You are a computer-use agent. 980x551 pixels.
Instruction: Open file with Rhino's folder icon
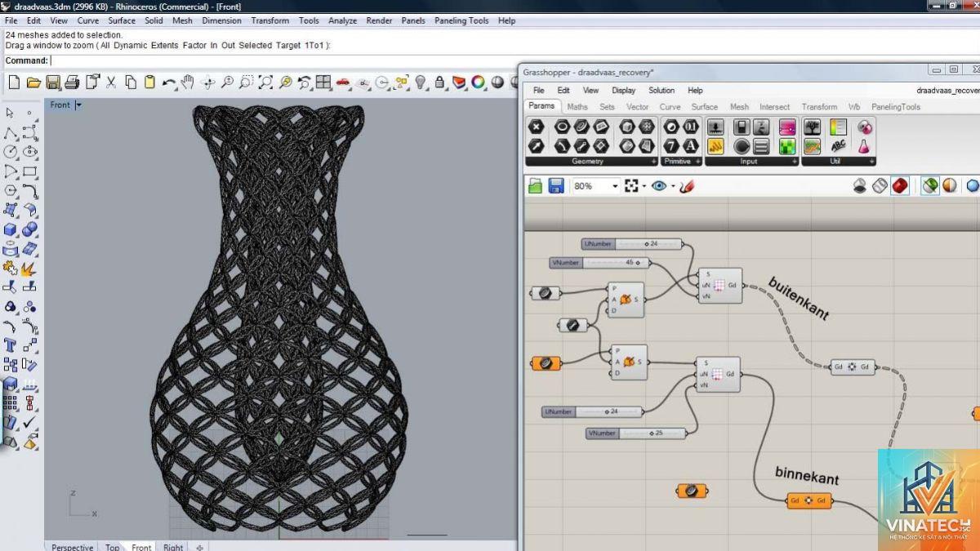pos(33,82)
